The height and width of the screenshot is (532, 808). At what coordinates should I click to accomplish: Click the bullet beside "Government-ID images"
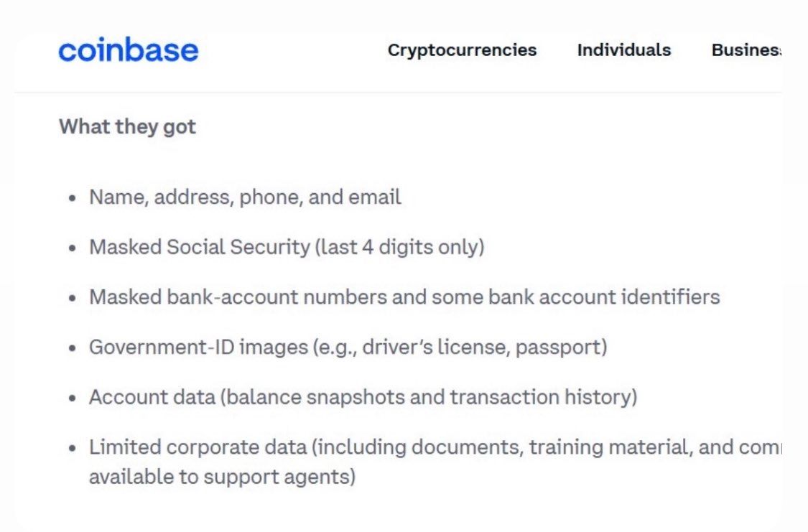click(72, 348)
